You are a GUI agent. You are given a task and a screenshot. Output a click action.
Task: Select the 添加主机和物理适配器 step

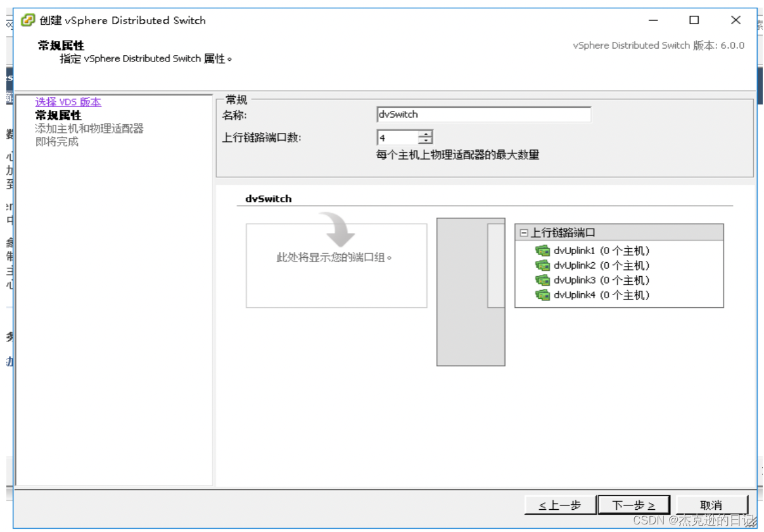coord(89,129)
